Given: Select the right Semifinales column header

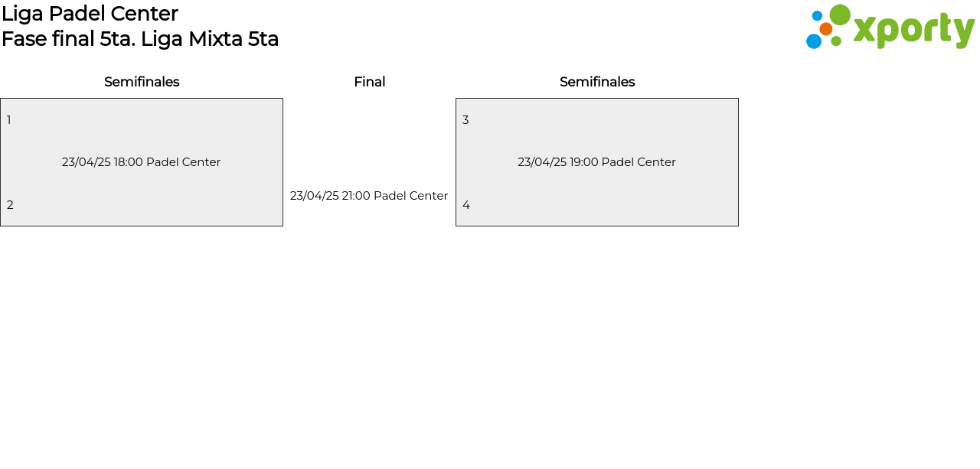Looking at the screenshot, I should point(597,82).
